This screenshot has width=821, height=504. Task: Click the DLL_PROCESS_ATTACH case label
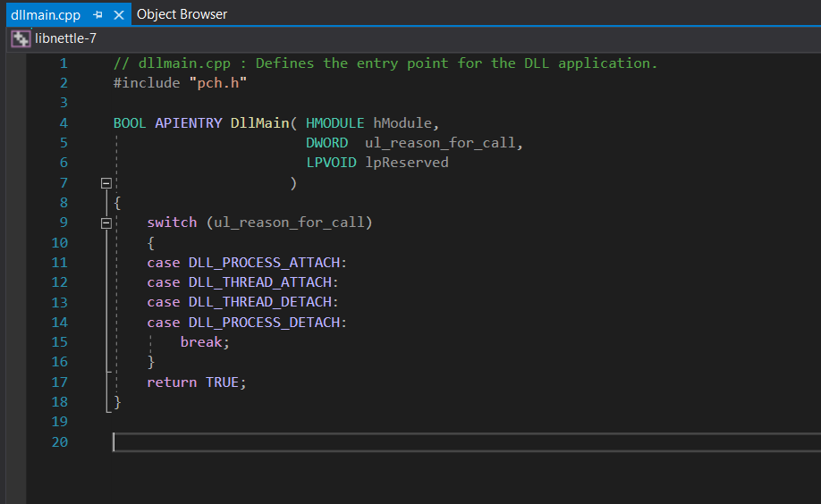click(x=267, y=262)
